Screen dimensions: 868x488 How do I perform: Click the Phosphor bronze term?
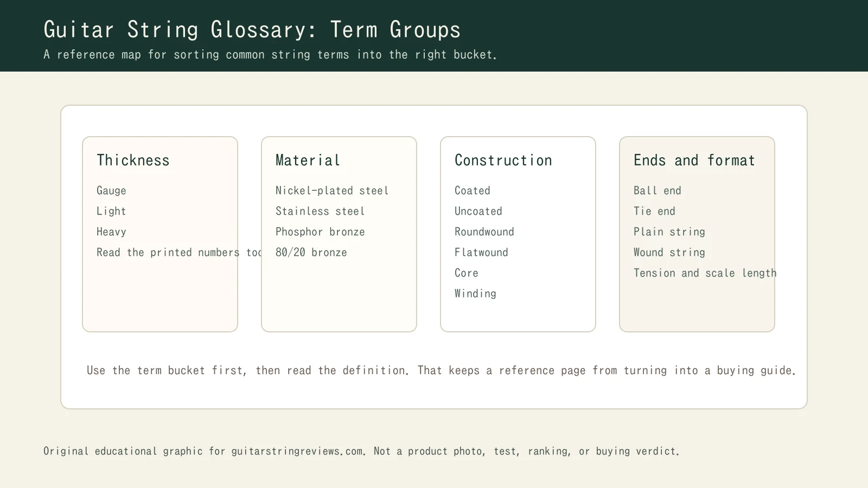click(320, 232)
